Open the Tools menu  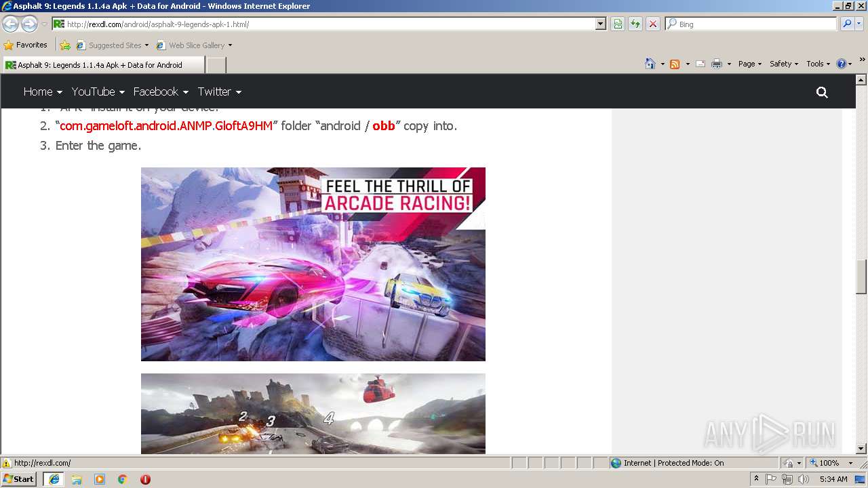pos(818,64)
